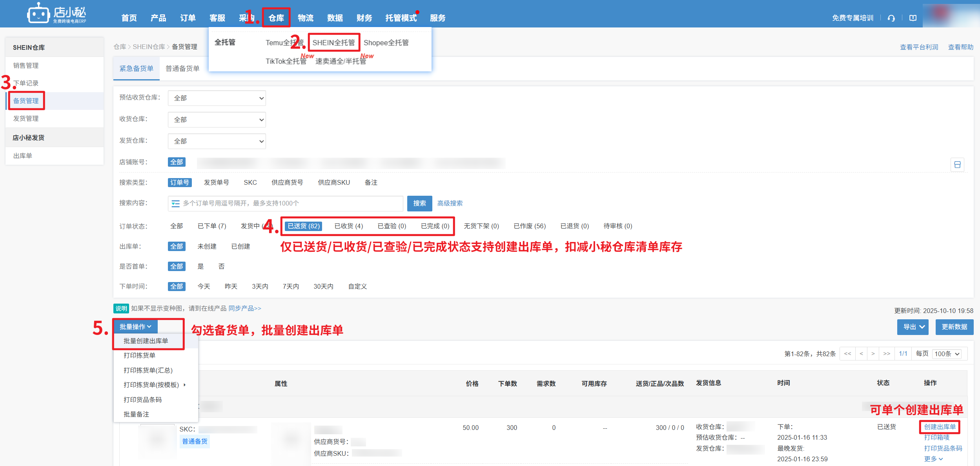Expand the 导出 export dropdown button
The image size is (980, 466).
pos(913,327)
